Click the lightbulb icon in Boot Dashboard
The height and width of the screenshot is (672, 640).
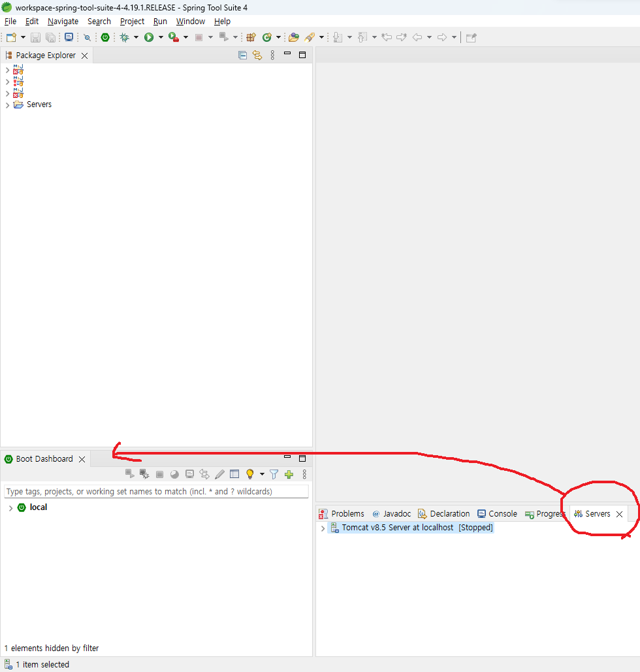click(x=250, y=474)
